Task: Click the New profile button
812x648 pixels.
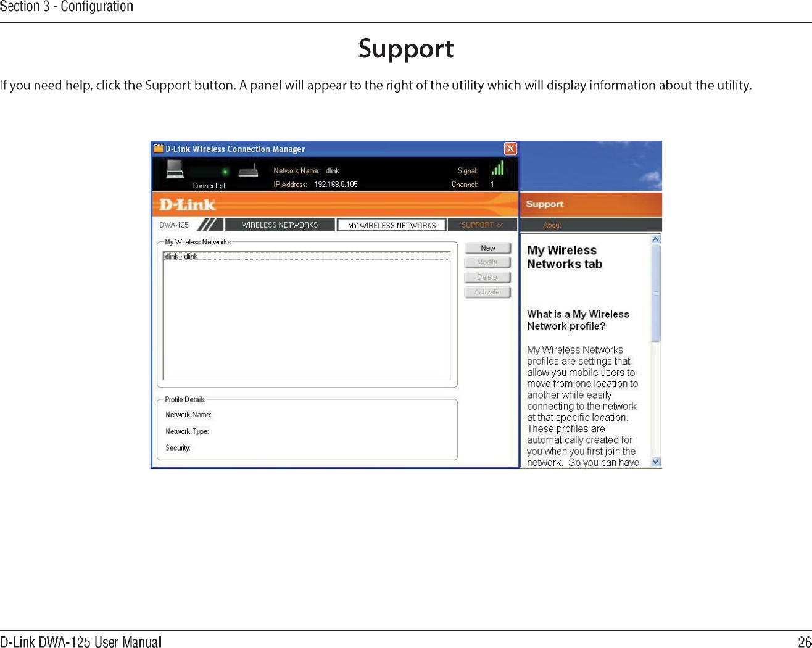Action: coord(487,248)
